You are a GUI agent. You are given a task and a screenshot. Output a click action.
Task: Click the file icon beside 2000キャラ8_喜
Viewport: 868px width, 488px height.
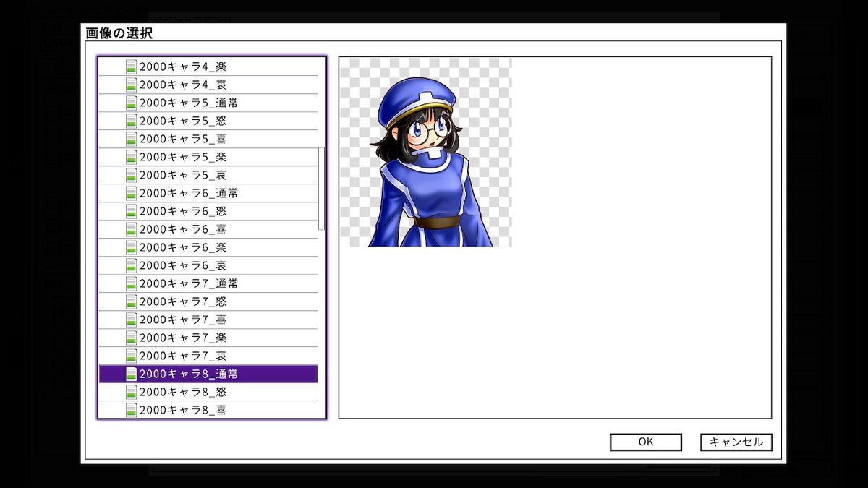pyautogui.click(x=130, y=410)
